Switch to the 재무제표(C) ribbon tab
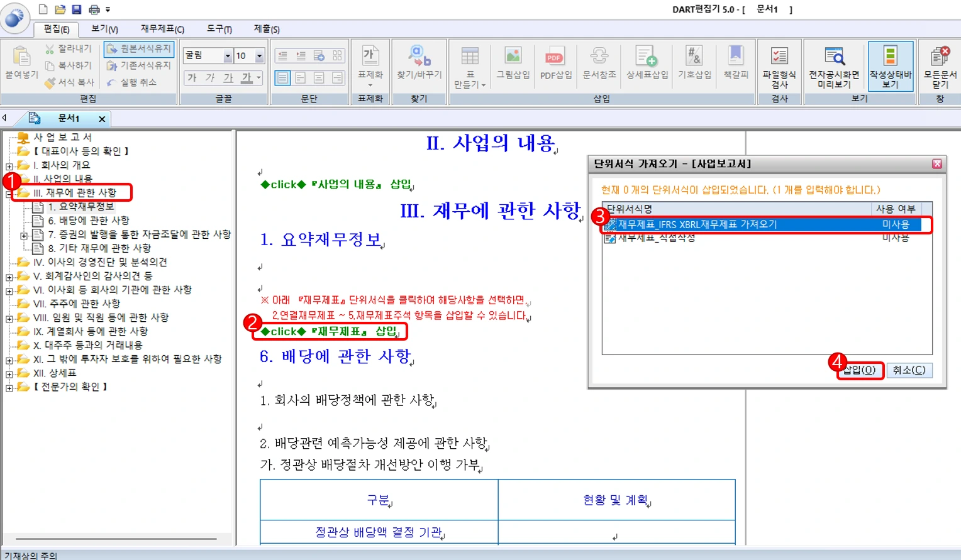Viewport: 961px width, 560px height. pos(162,29)
